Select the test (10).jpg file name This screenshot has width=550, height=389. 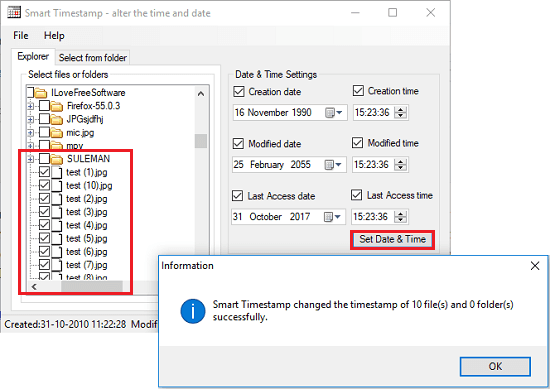[89, 185]
